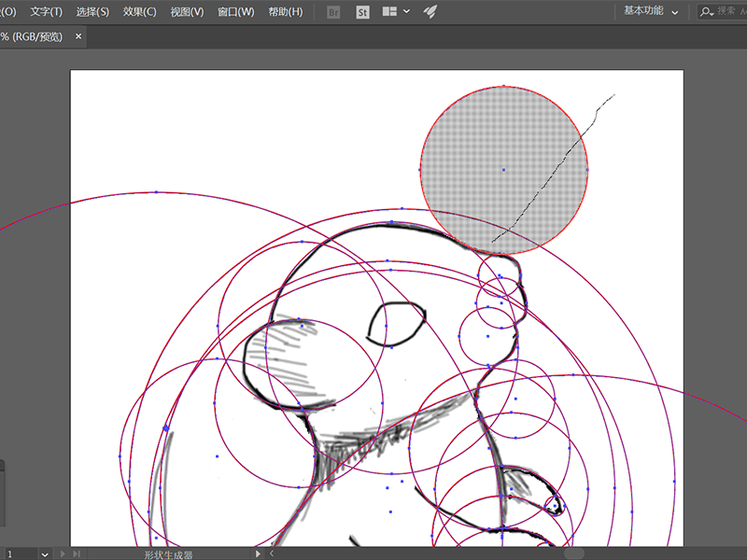Expand the arrange documents dropdown arrow

click(x=406, y=11)
